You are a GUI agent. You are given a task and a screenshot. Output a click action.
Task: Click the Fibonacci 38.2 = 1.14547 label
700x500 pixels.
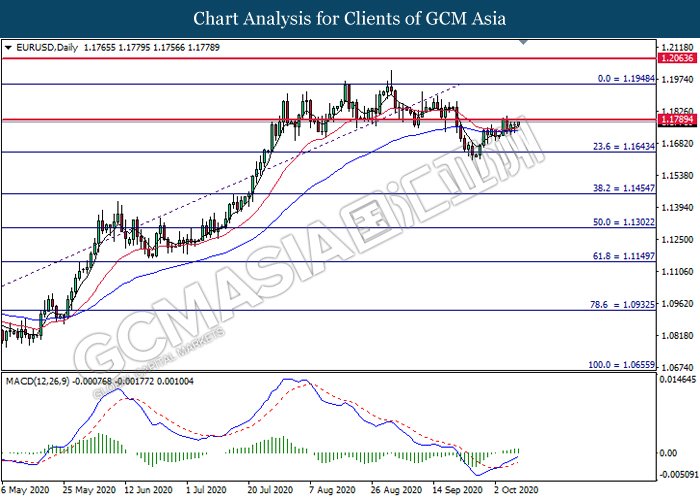[x=624, y=188]
